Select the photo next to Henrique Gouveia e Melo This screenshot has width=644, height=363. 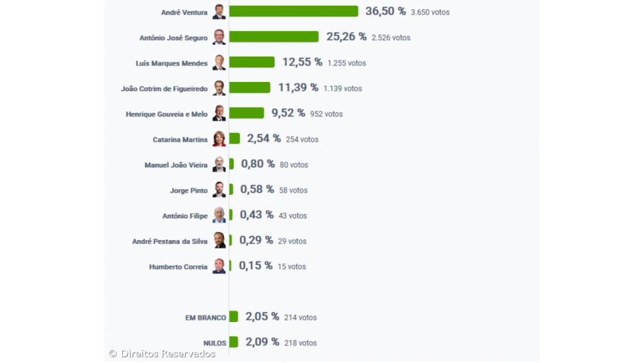pos(219,114)
